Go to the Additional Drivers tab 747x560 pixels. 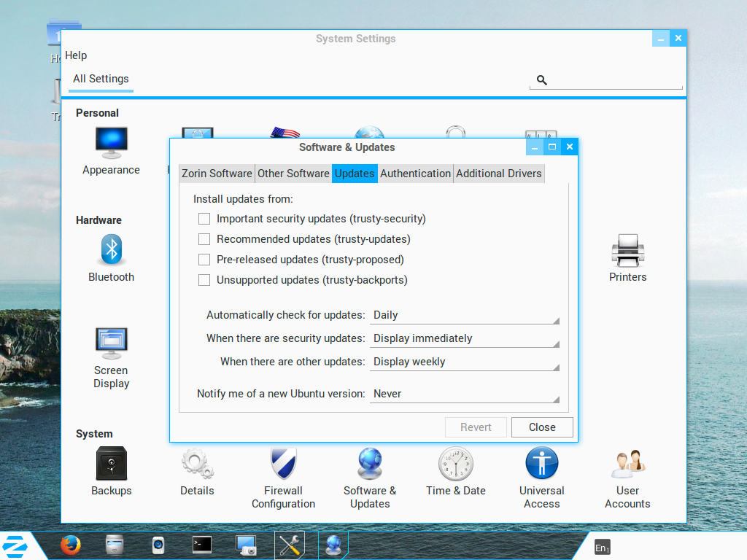[x=499, y=174]
